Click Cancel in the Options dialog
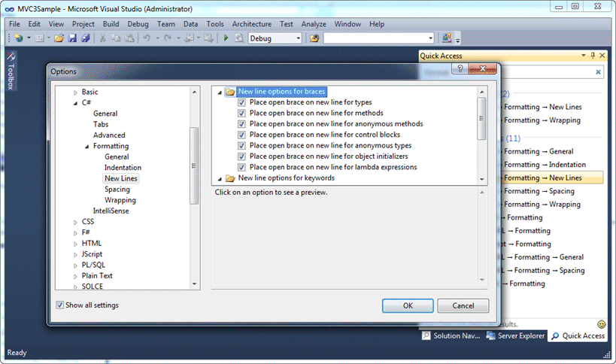This screenshot has height=364, width=616. click(x=463, y=305)
